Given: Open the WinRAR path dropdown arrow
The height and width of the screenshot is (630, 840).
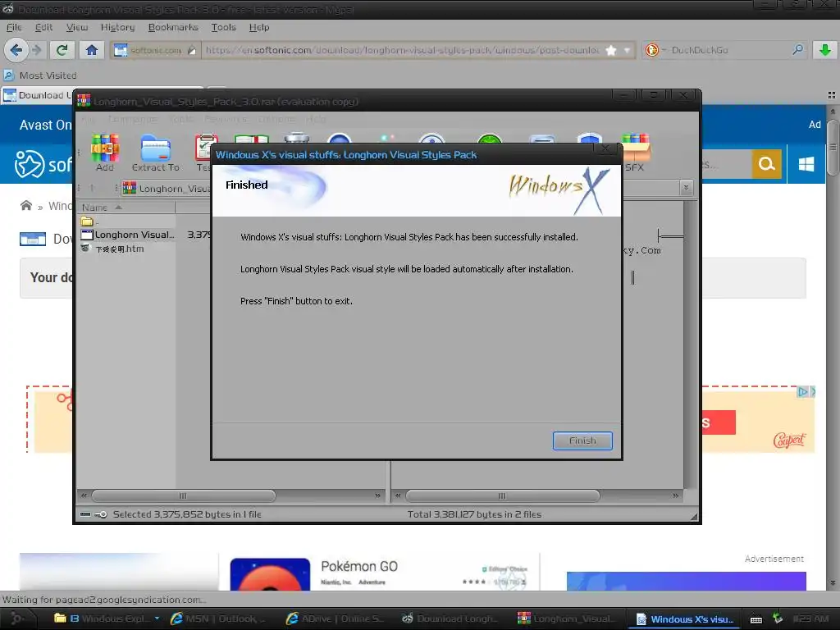Looking at the screenshot, I should (x=686, y=188).
